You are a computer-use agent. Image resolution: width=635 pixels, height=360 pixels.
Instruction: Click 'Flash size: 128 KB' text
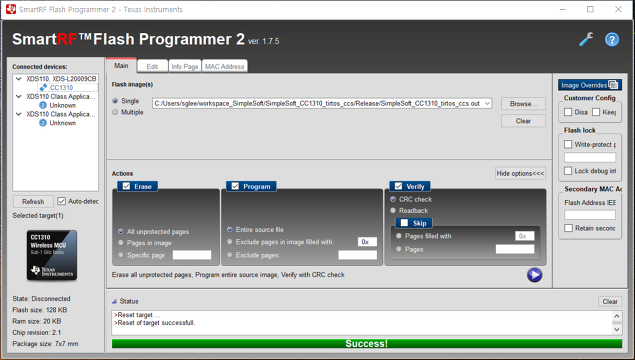pos(40,310)
